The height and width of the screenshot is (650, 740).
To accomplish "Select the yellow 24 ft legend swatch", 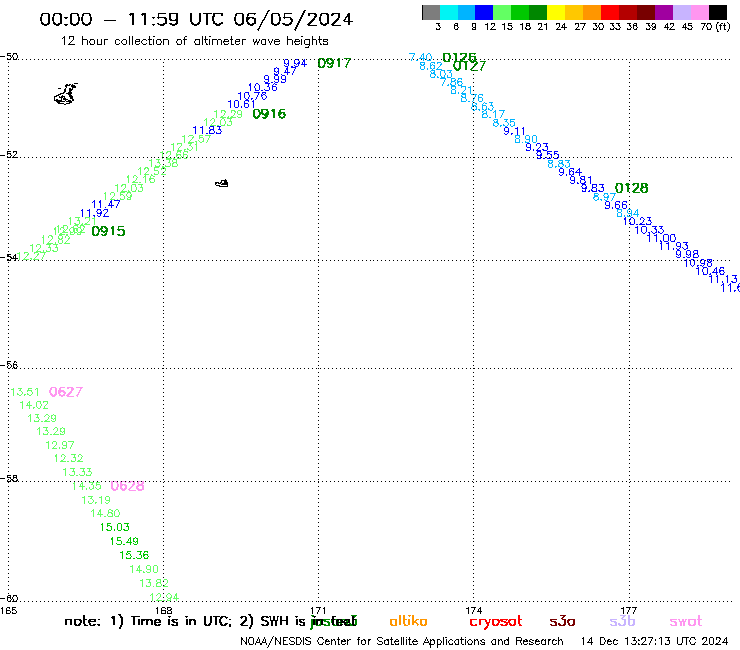I will [x=556, y=12].
